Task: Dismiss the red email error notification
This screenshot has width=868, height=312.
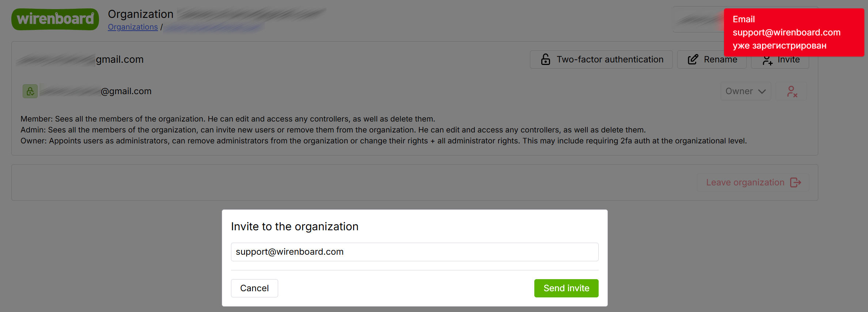Action: [793, 32]
